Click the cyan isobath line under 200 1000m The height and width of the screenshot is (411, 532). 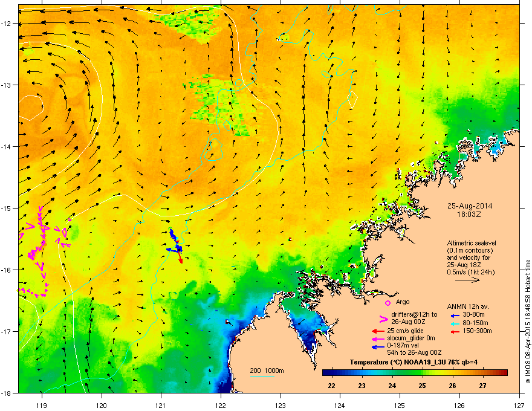pyautogui.click(x=262, y=376)
